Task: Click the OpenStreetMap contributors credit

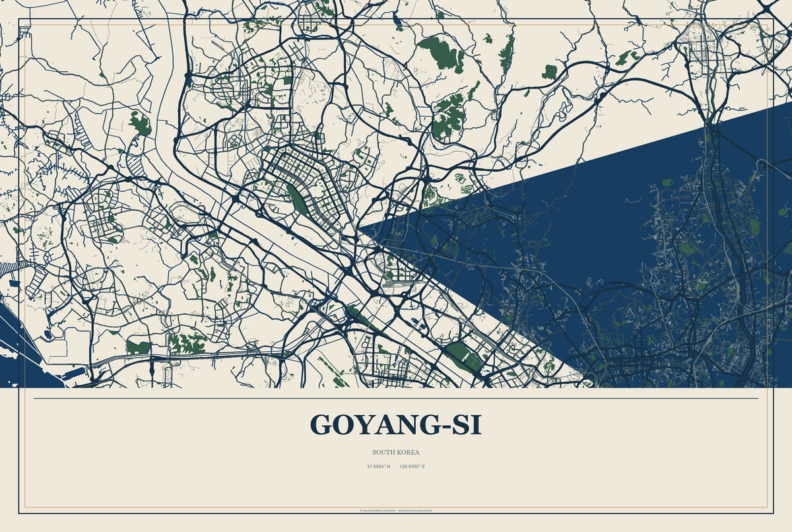Action: click(x=378, y=511)
